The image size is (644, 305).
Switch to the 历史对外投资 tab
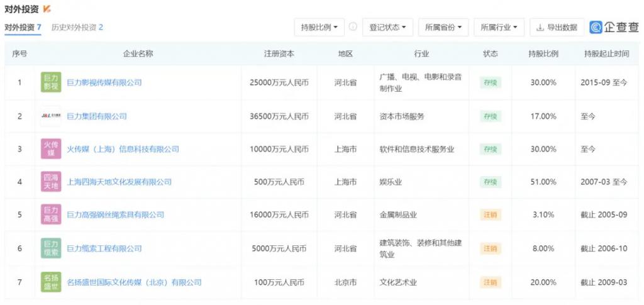point(77,27)
